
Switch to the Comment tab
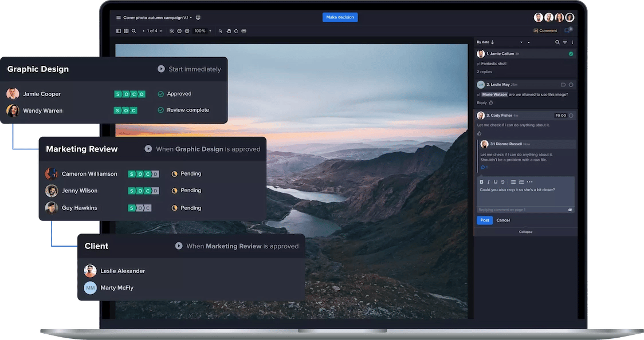click(545, 31)
